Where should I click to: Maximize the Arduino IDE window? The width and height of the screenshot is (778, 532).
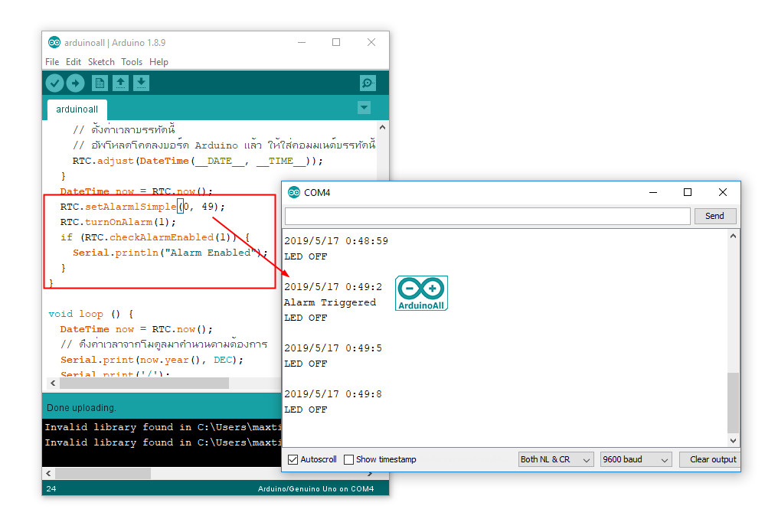(x=336, y=43)
